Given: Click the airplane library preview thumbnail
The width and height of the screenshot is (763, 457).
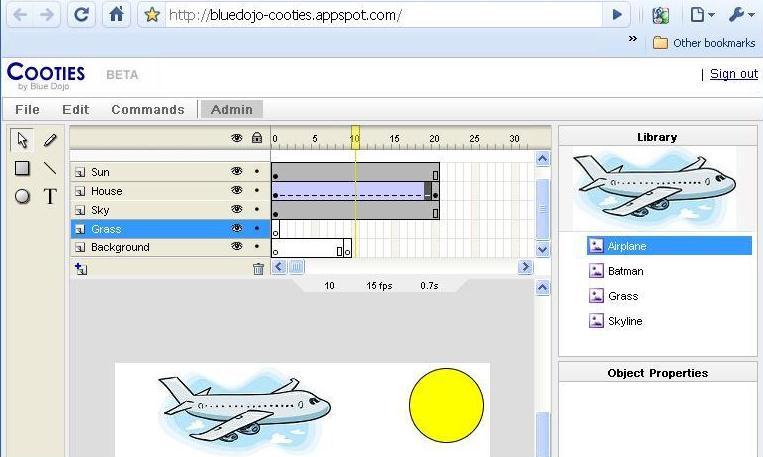Looking at the screenshot, I should tap(654, 186).
